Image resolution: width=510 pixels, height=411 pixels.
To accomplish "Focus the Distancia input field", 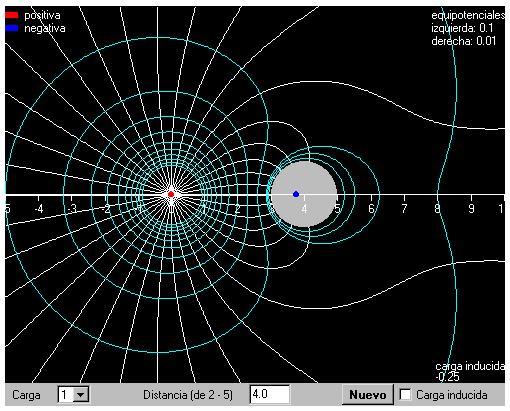I will (269, 395).
